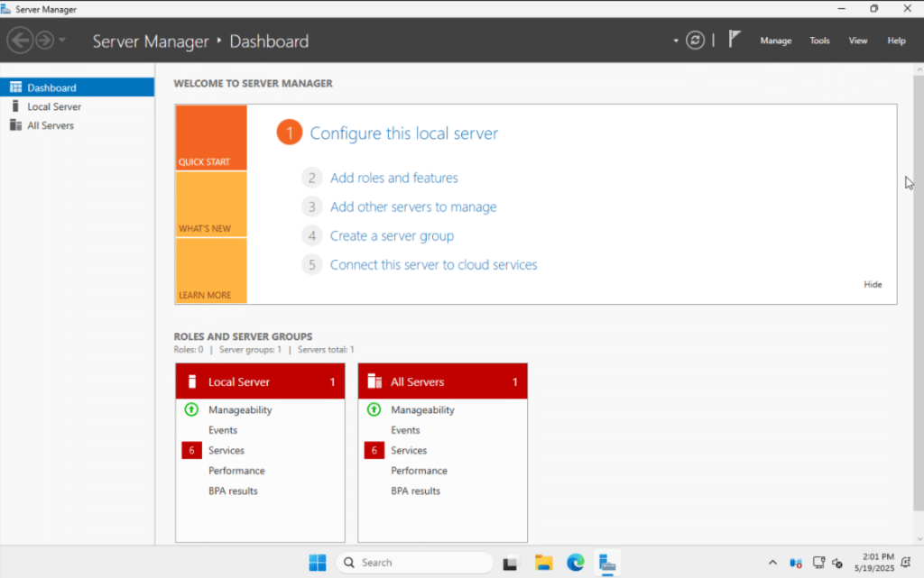Show hidden system tray icons
This screenshot has width=924, height=578.
[772, 563]
